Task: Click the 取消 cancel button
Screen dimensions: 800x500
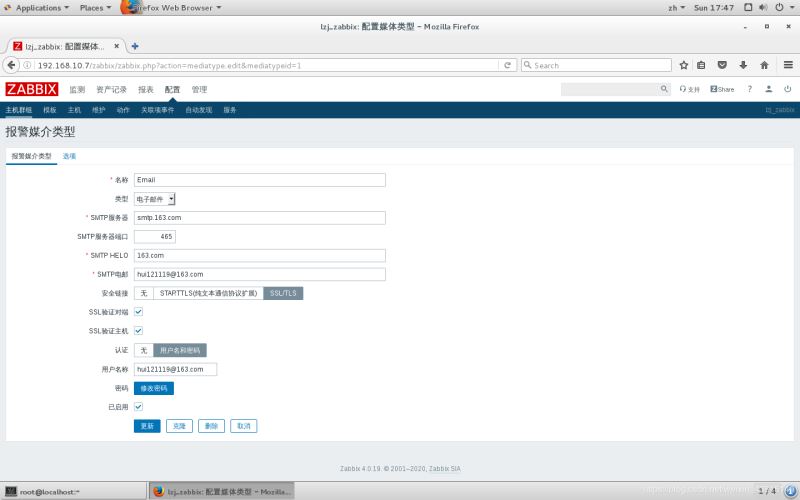Action: click(243, 426)
